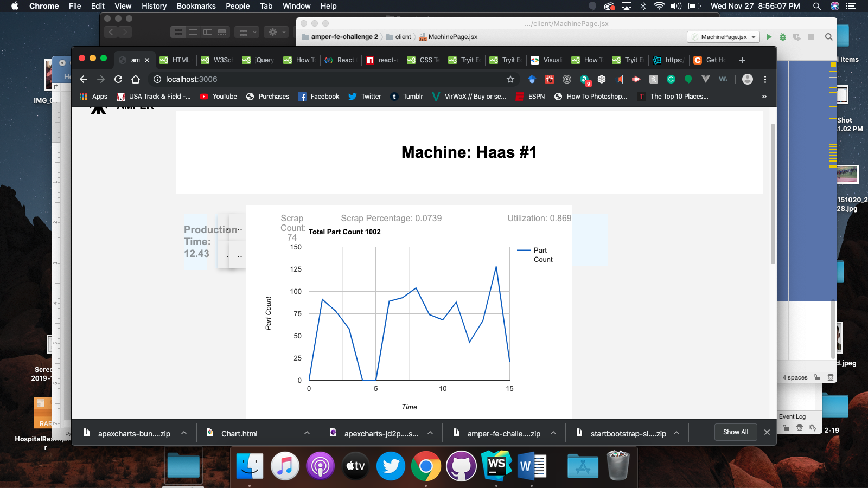868x488 pixels.
Task: Expand options for apexcharts-bun....zip download
Action: (x=184, y=433)
